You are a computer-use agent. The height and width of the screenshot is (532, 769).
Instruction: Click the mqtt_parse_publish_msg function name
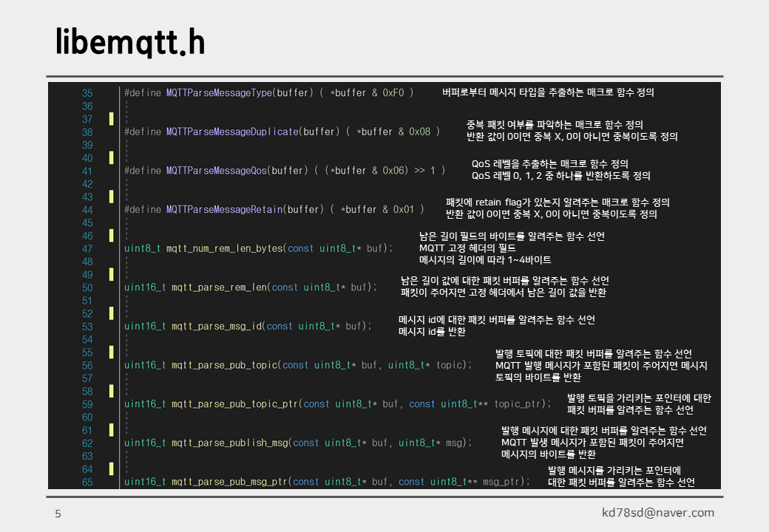(229, 443)
